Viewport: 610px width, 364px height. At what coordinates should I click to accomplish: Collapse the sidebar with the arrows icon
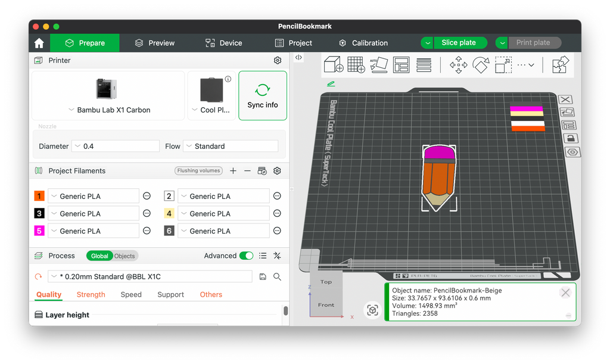click(298, 57)
